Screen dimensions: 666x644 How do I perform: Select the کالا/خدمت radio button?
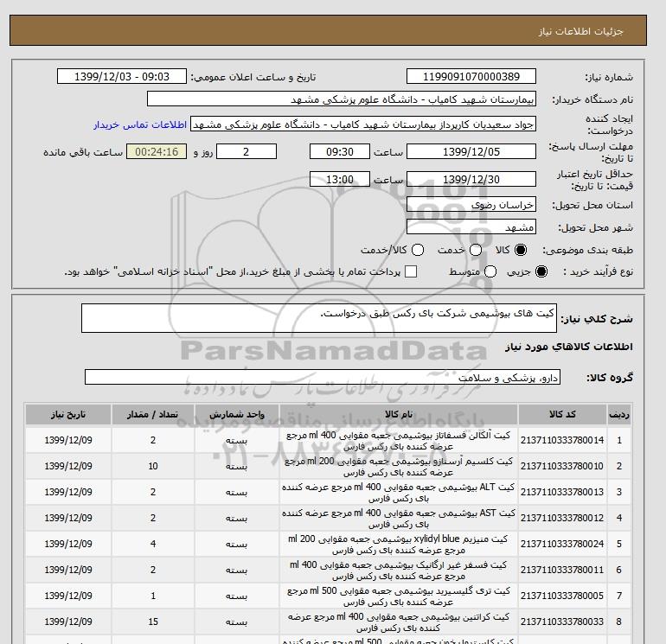pos(418,250)
